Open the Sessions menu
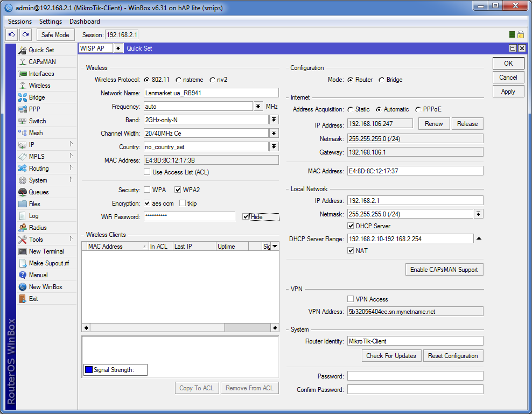This screenshot has height=414, width=532. [x=20, y=22]
